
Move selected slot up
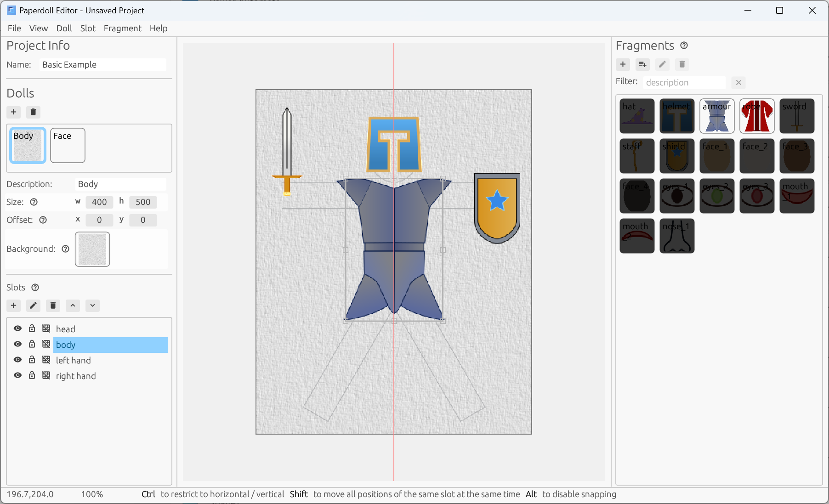73,306
